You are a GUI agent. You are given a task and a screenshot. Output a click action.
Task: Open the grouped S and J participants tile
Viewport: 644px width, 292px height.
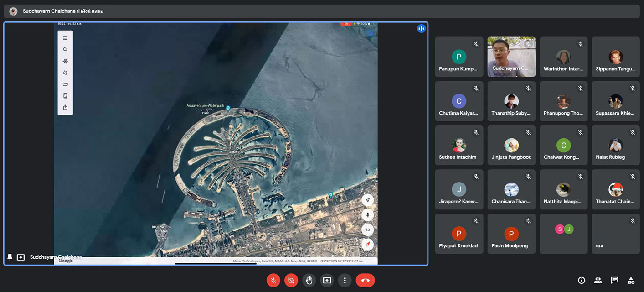(563, 234)
